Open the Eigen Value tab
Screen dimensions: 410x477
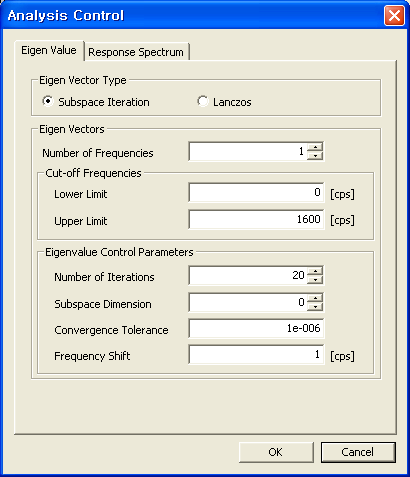49,51
